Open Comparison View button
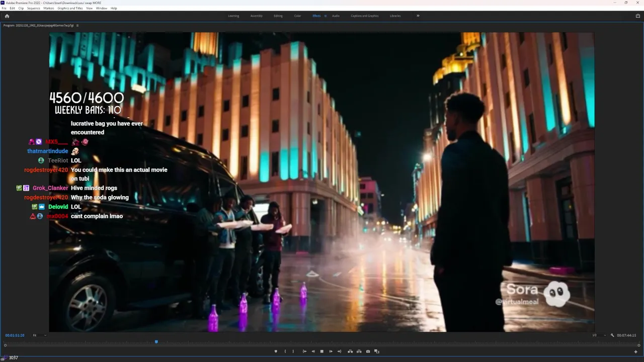Screen dimensions: 644x362 click(376, 351)
